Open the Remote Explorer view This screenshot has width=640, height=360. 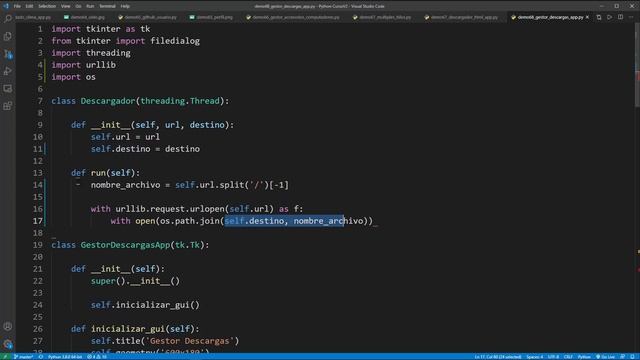(7, 89)
